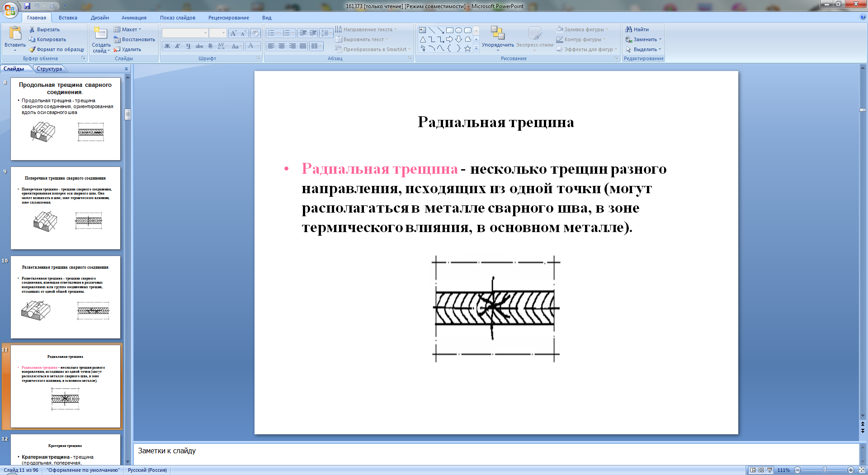Select the five-point star shape
Image resolution: width=868 pixels, height=475 pixels.
(467, 48)
